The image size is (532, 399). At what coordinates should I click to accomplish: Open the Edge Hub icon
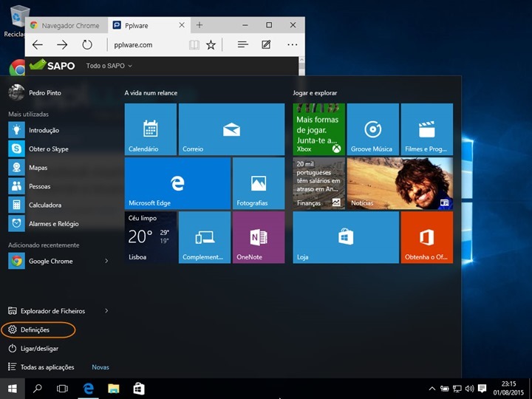242,45
